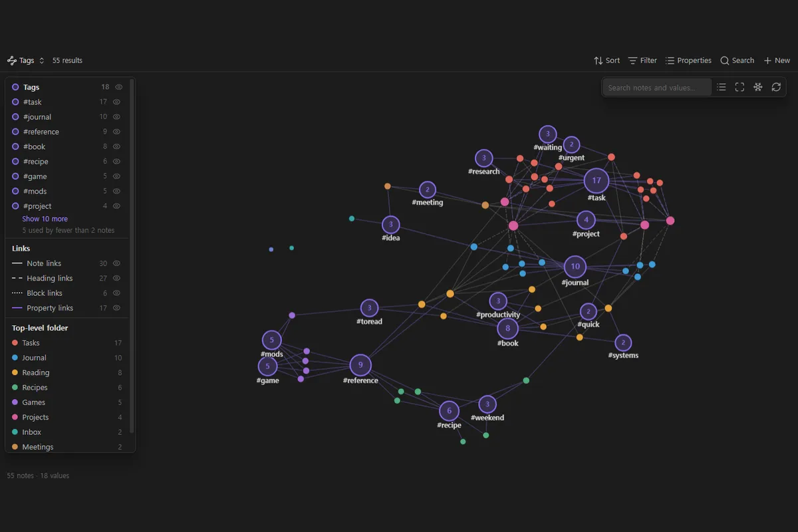The height and width of the screenshot is (532, 798).
Task: Click the #meeting graph node
Action: [428, 190]
